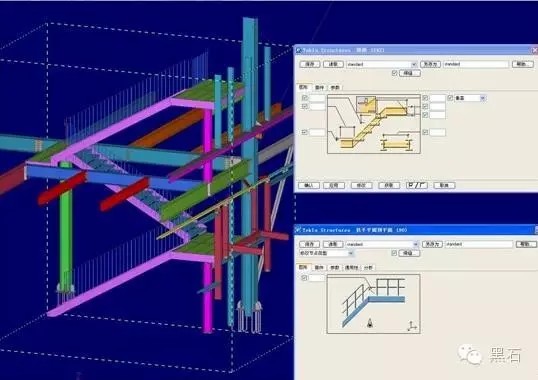
Task: Select the first (Picture) tab in handrail dialog
Action: pyautogui.click(x=303, y=267)
